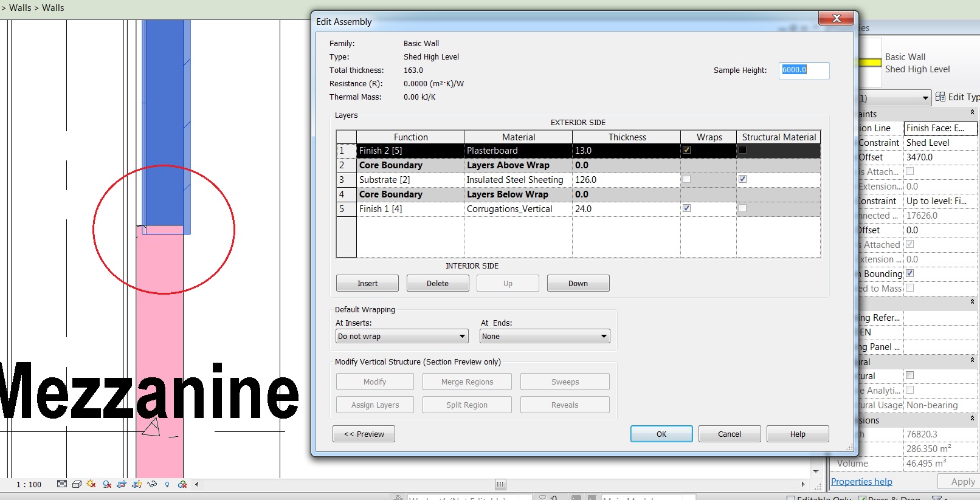Click the 24.0 thickness cell
Screen dimensions: 980x500
pyautogui.click(x=627, y=209)
